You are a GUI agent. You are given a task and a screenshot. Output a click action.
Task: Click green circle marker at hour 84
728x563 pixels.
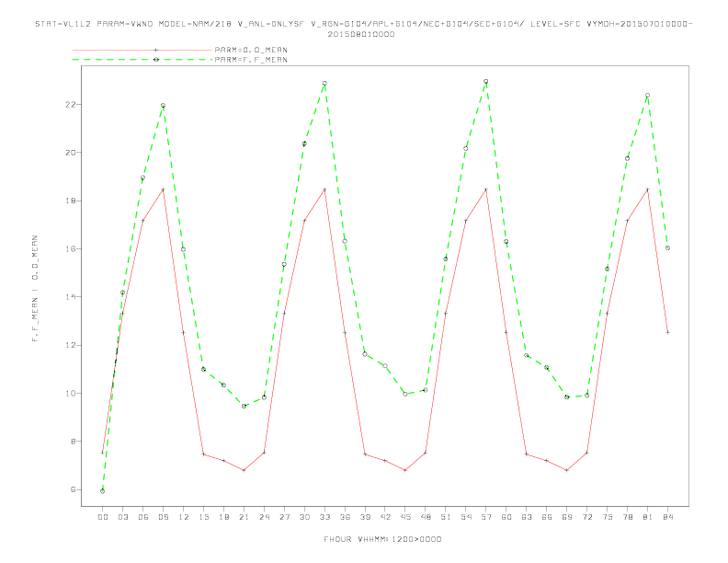point(667,248)
